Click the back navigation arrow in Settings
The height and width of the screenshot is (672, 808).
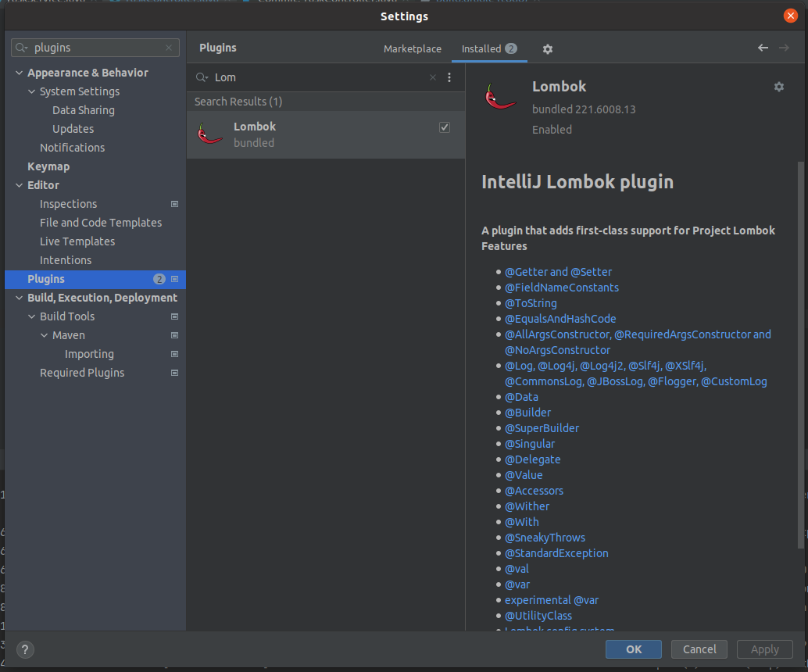point(763,48)
